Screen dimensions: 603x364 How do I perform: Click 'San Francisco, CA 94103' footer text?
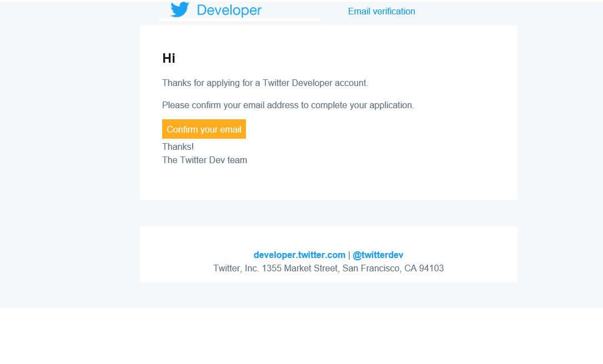click(393, 269)
